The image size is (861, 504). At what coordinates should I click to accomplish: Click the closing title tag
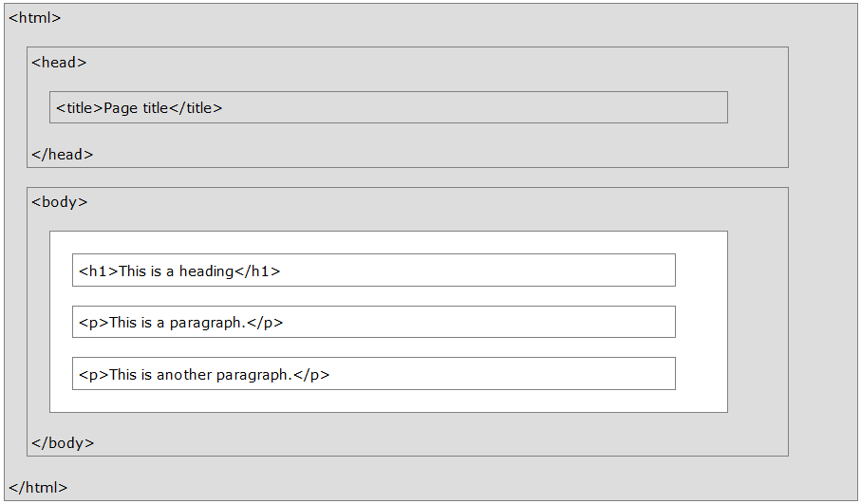(197, 107)
